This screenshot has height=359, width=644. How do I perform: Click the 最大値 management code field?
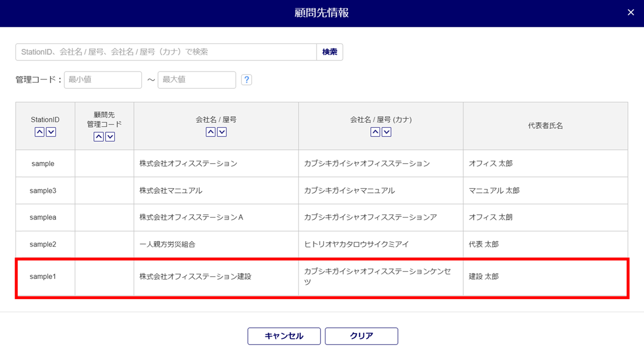tap(197, 80)
